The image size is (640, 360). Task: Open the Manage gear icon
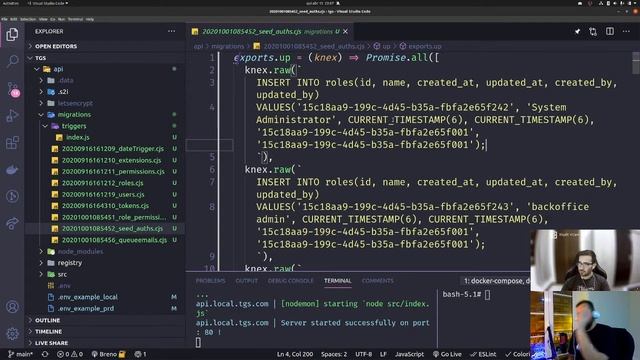pyautogui.click(x=12, y=333)
